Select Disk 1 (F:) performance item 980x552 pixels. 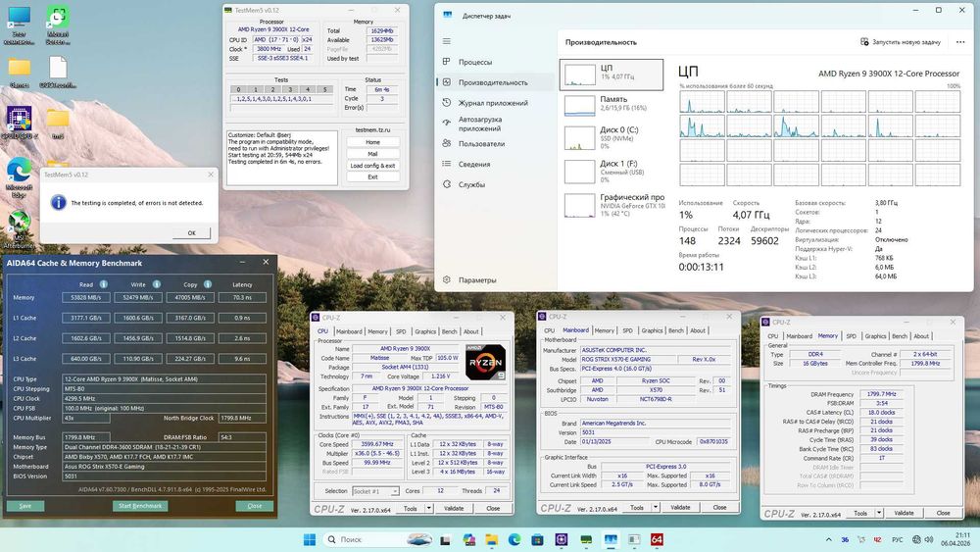[x=612, y=172]
